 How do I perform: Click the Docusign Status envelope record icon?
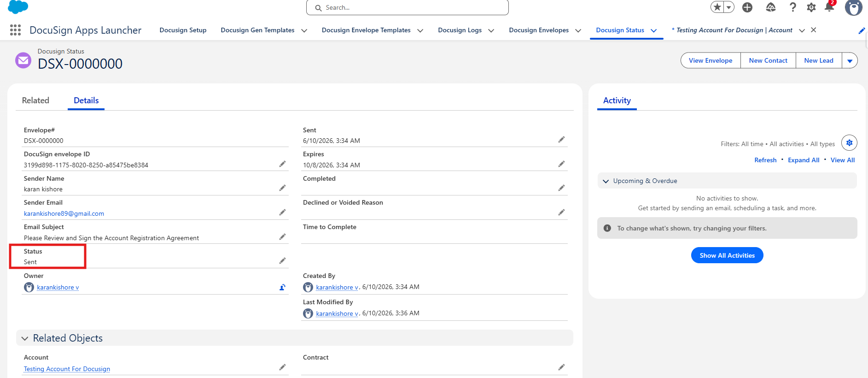(x=23, y=60)
